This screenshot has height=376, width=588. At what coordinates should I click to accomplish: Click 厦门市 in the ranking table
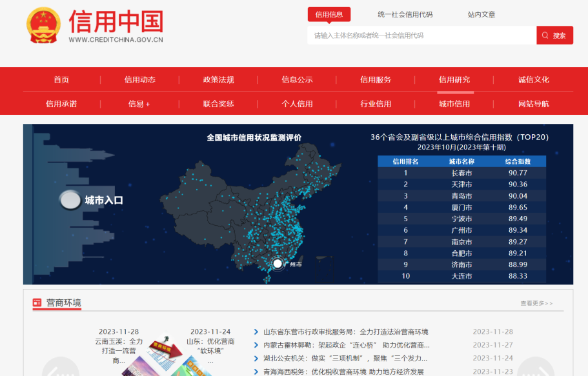pos(461,207)
